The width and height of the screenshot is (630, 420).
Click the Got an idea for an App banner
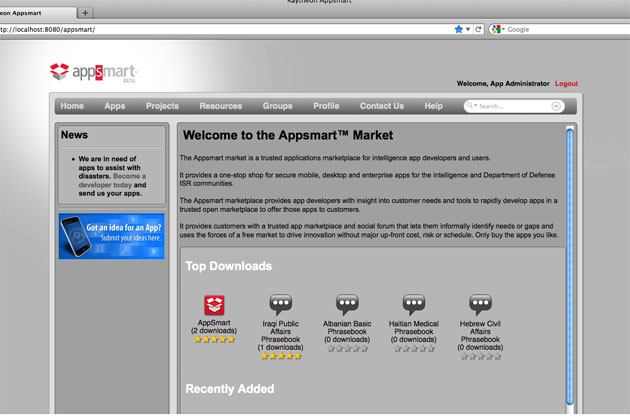point(112,236)
